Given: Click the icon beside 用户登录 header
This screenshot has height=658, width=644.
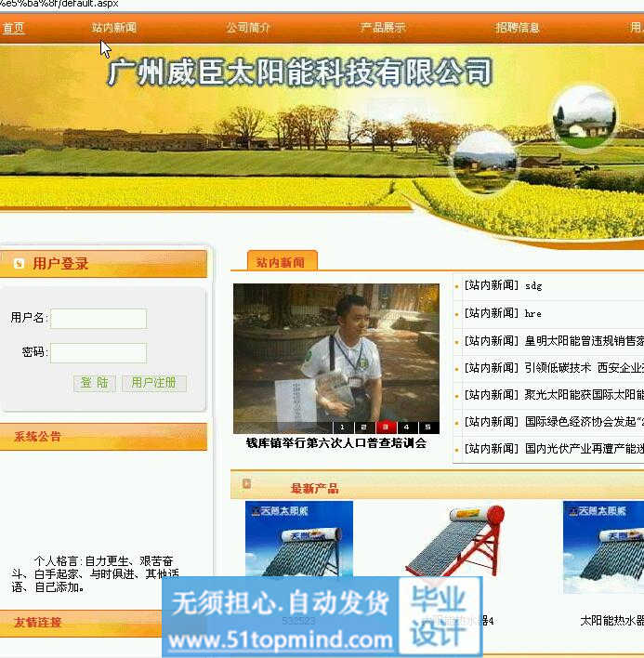Looking at the screenshot, I should click(x=19, y=264).
